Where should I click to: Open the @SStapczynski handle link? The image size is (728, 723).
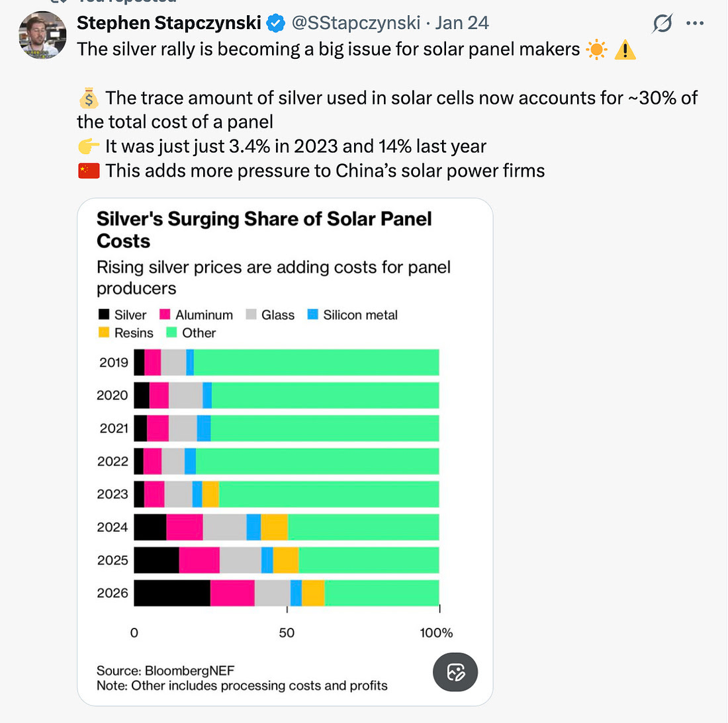[355, 23]
